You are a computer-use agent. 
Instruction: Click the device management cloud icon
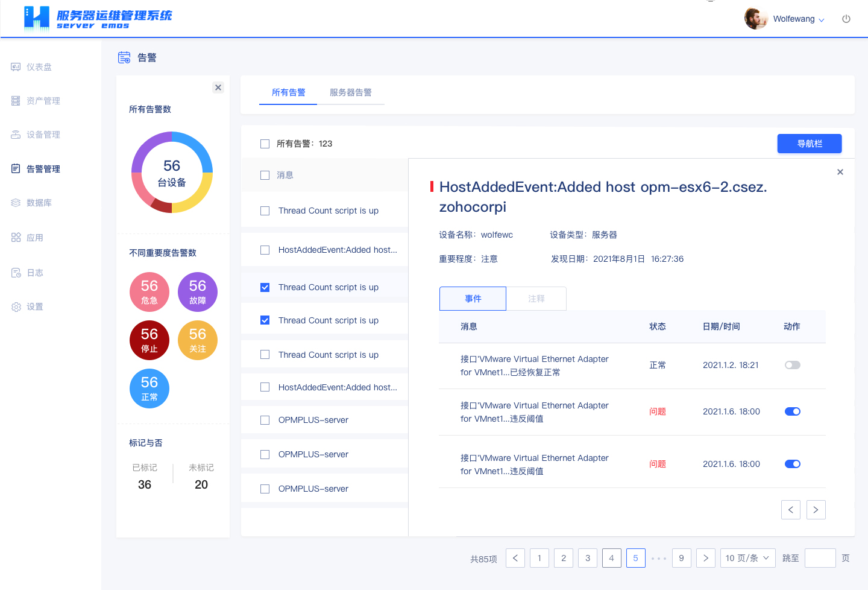(16, 135)
